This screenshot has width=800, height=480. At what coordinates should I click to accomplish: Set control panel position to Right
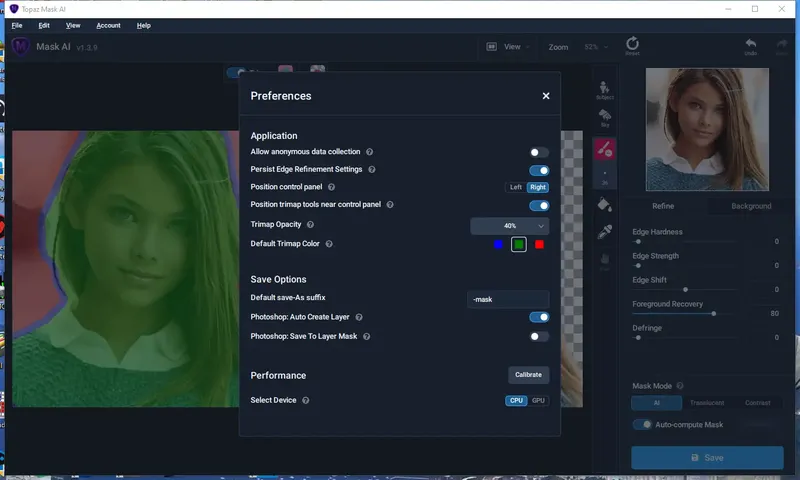pos(538,187)
